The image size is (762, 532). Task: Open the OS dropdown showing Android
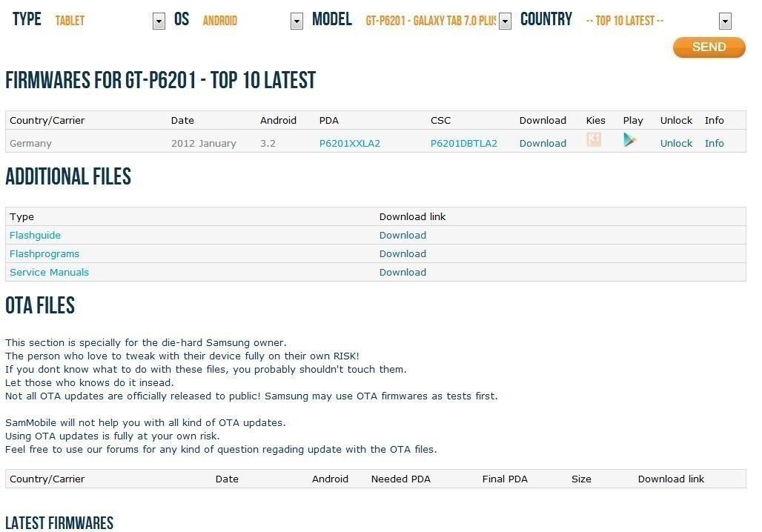click(x=296, y=21)
